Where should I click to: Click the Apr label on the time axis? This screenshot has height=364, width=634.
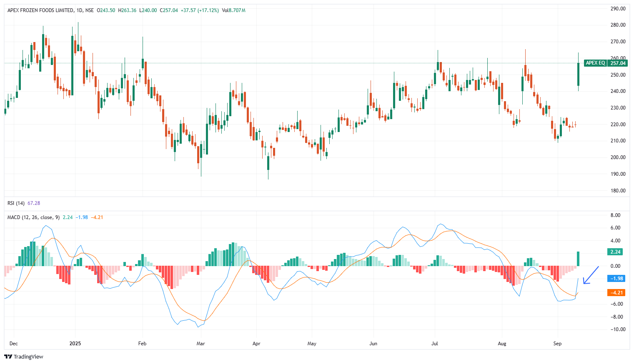coord(256,344)
